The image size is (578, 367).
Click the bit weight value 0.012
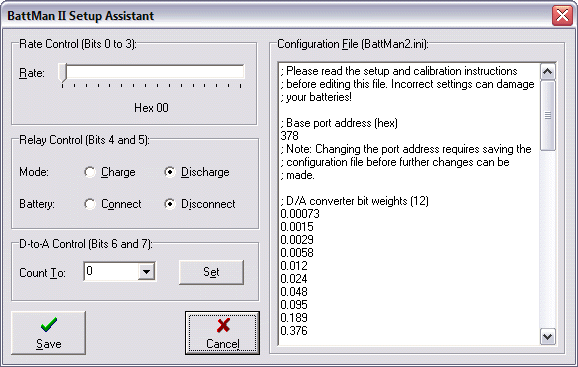(294, 266)
